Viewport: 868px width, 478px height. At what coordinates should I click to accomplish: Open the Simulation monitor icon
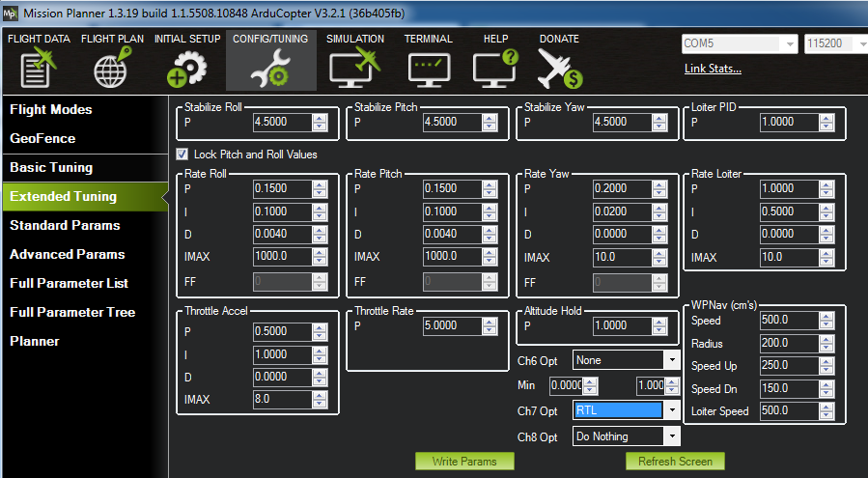(x=355, y=69)
